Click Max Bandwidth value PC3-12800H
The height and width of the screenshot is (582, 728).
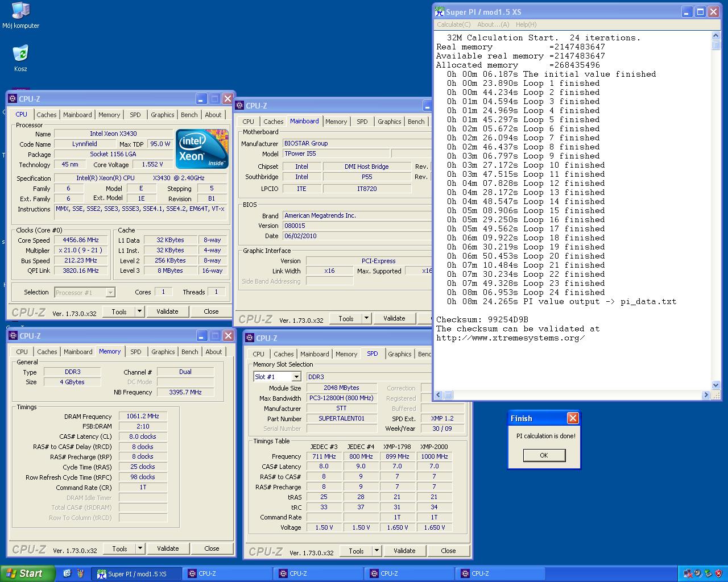(341, 398)
